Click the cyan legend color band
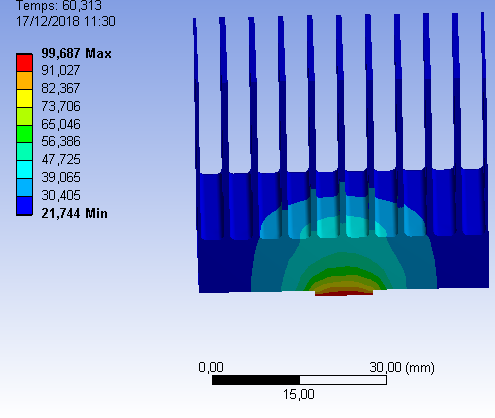 click(x=24, y=170)
